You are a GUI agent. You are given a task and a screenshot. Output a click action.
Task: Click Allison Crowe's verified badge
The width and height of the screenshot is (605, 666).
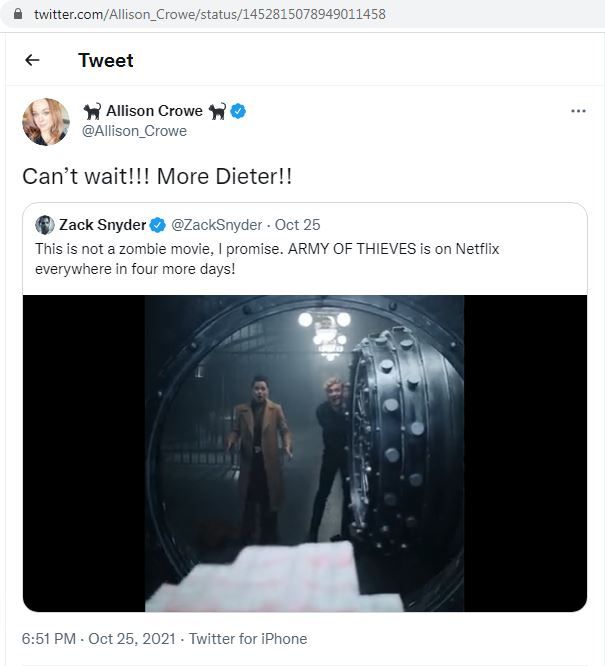click(x=238, y=111)
